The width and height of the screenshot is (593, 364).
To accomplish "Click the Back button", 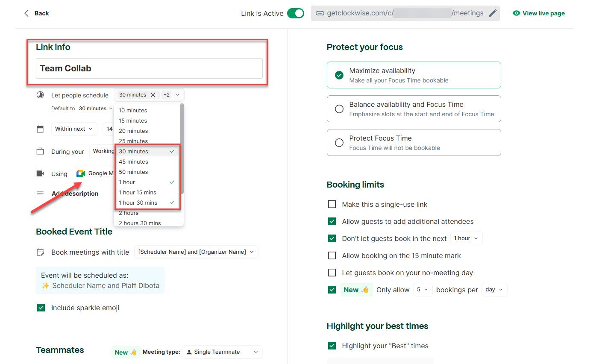I will pyautogui.click(x=36, y=13).
